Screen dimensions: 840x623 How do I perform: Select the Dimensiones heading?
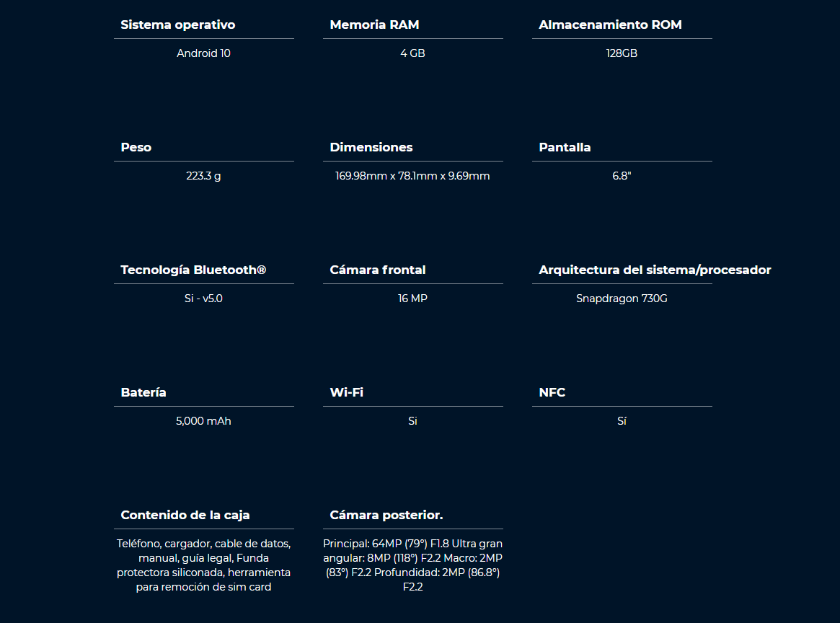click(x=371, y=147)
